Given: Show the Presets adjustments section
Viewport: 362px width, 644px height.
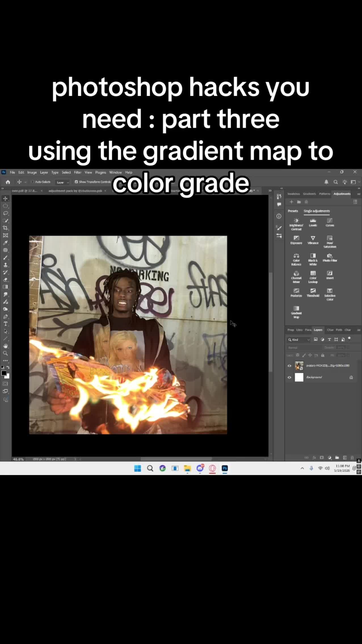Looking at the screenshot, I should pyautogui.click(x=293, y=211).
